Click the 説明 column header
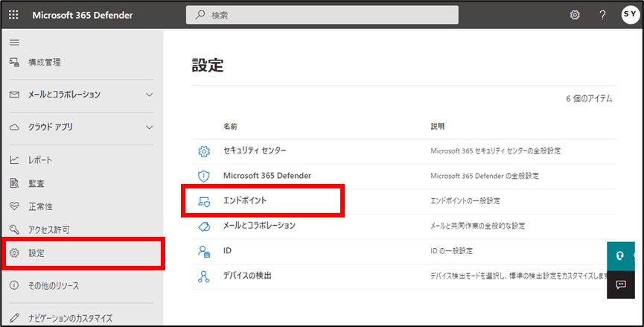The height and width of the screenshot is (327, 644). [438, 127]
